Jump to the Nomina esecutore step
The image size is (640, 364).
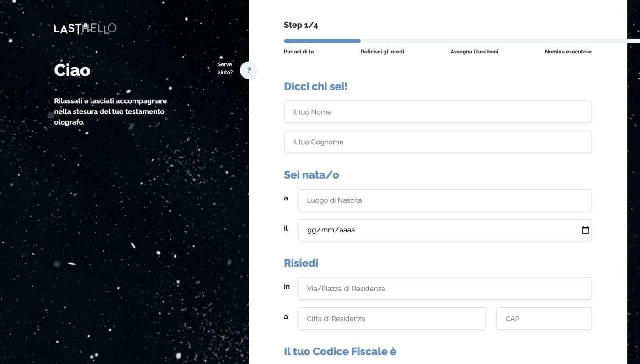point(568,52)
